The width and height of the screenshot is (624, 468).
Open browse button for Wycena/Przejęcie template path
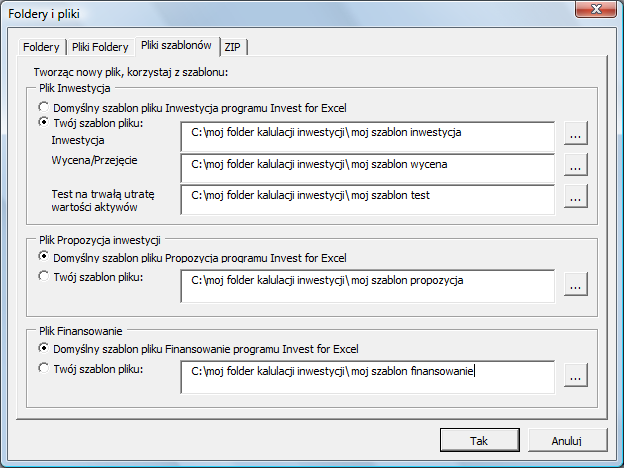[x=575, y=165]
